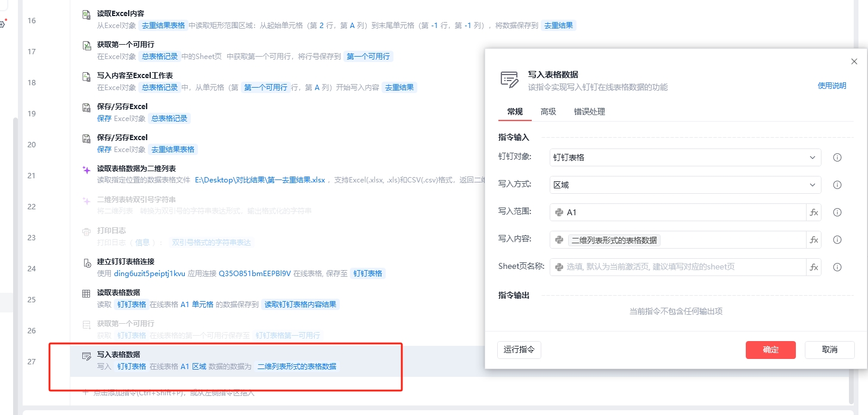Click the 写入表格数据 icon in the dialog header
868x415 pixels.
tap(509, 80)
